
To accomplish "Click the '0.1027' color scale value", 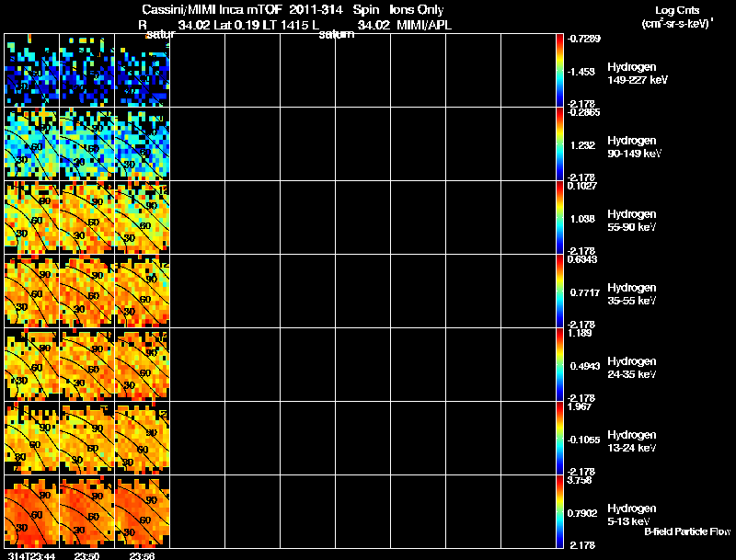I will click(582, 186).
